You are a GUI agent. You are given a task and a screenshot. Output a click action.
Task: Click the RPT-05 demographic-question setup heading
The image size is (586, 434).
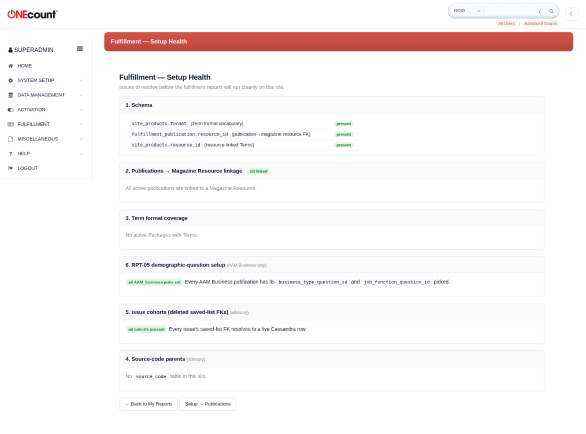pyautogui.click(x=175, y=265)
